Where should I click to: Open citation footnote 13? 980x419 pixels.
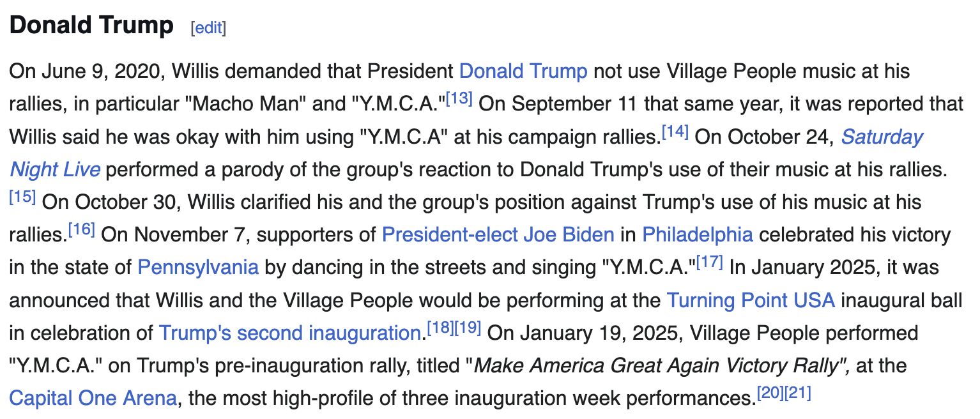[459, 99]
